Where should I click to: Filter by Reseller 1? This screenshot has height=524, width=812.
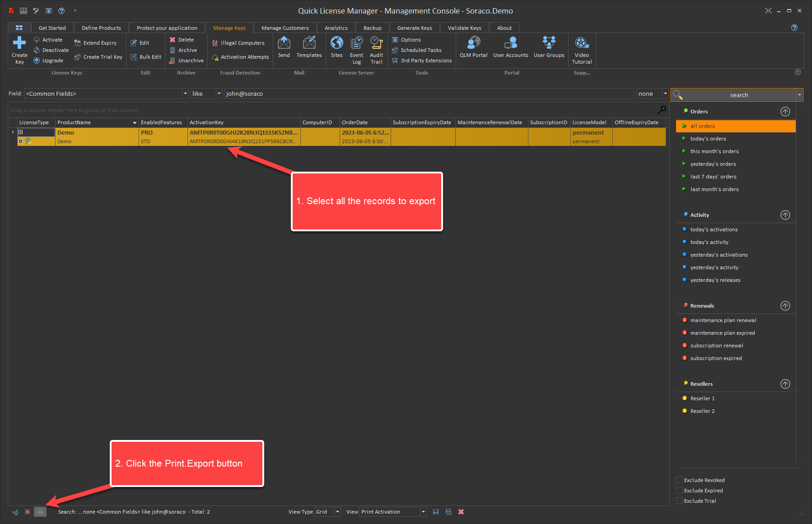coord(702,398)
